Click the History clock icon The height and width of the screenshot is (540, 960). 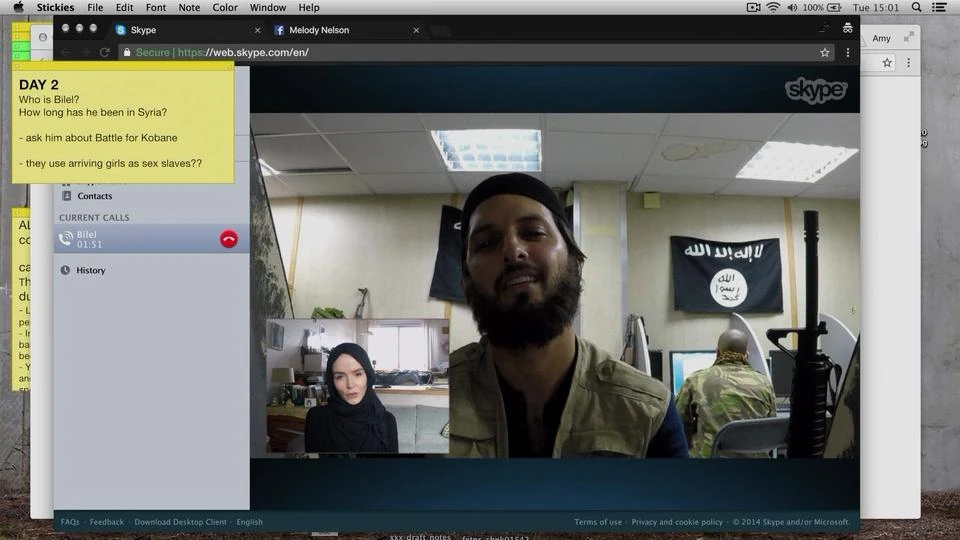click(65, 270)
